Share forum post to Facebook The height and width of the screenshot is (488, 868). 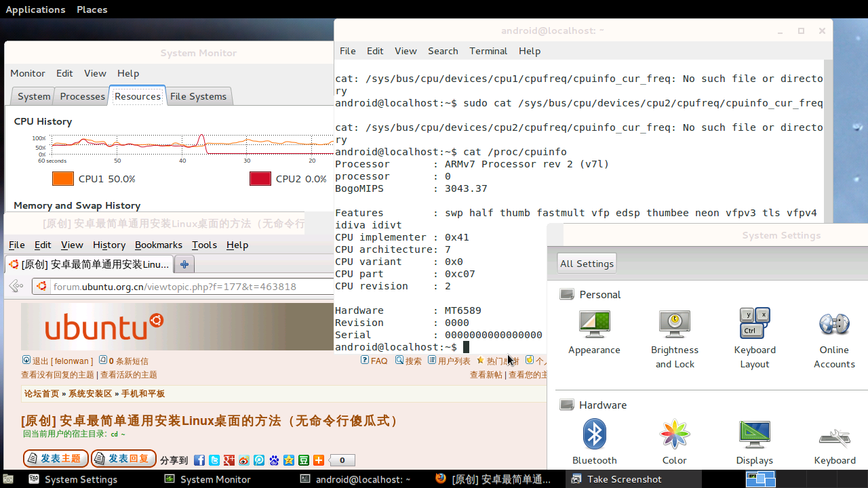pyautogui.click(x=199, y=460)
